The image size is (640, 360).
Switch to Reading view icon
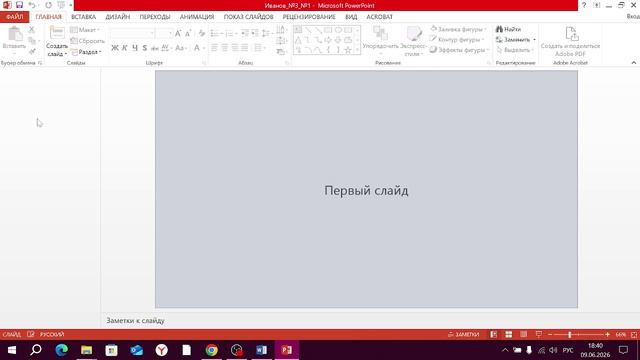pos(524,334)
